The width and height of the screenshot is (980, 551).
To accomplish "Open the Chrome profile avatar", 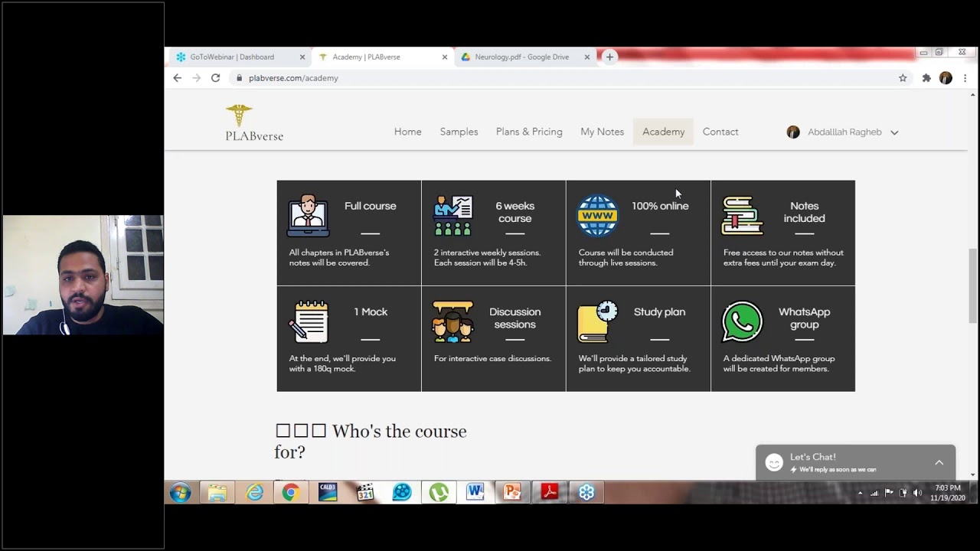I will click(946, 78).
